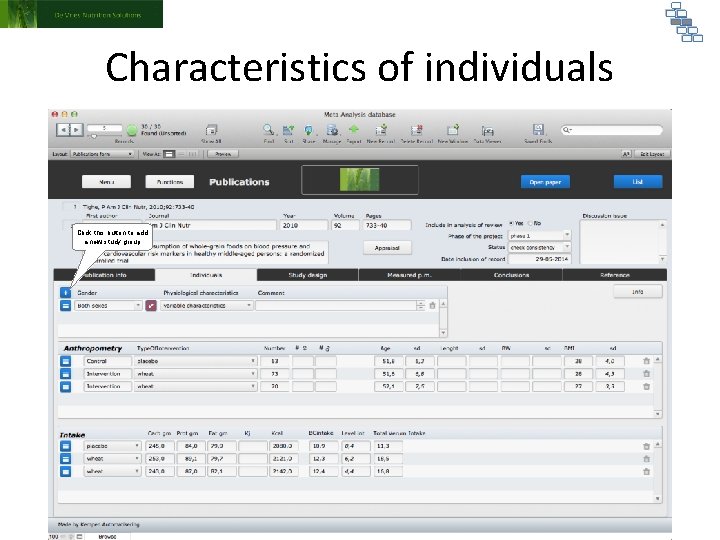Click blue icon of placebo intake row
This screenshot has height=540, width=720.
pos(66,446)
